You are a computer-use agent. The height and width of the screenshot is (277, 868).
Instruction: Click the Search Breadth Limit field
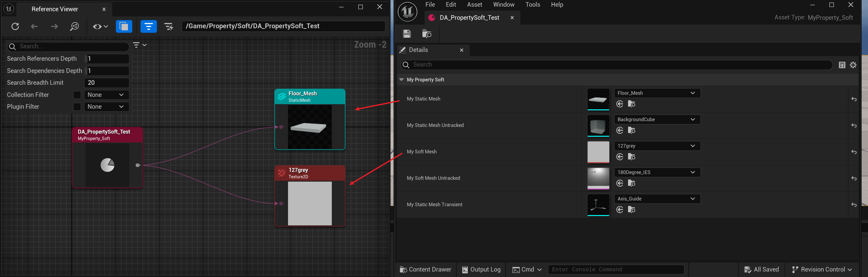click(106, 83)
